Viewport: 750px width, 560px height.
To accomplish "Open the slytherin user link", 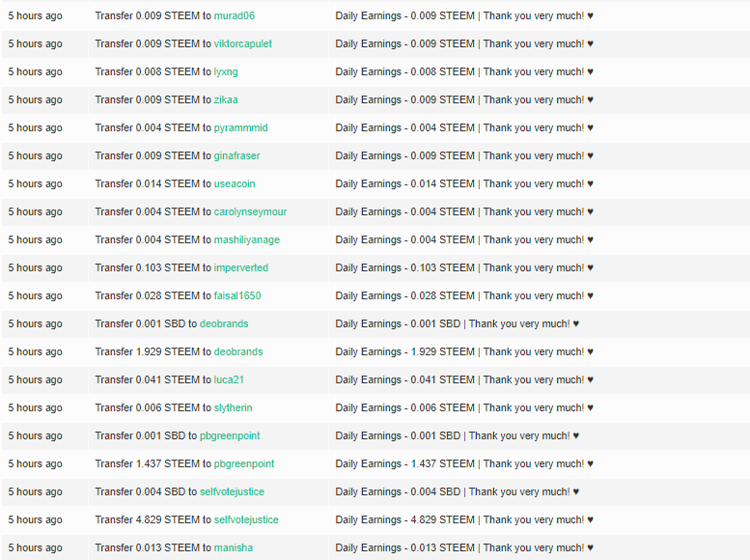I will pos(233,407).
